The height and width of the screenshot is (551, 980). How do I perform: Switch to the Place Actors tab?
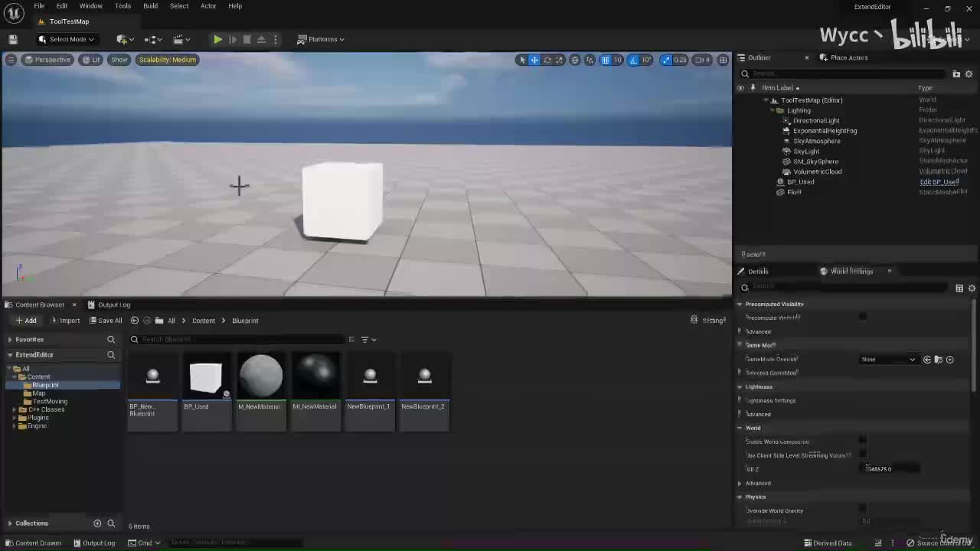(844, 57)
